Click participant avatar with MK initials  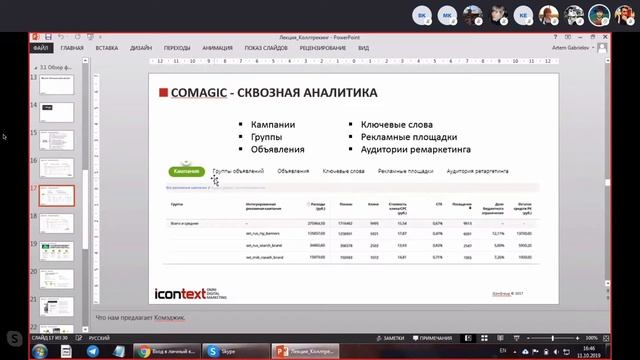tap(447, 16)
